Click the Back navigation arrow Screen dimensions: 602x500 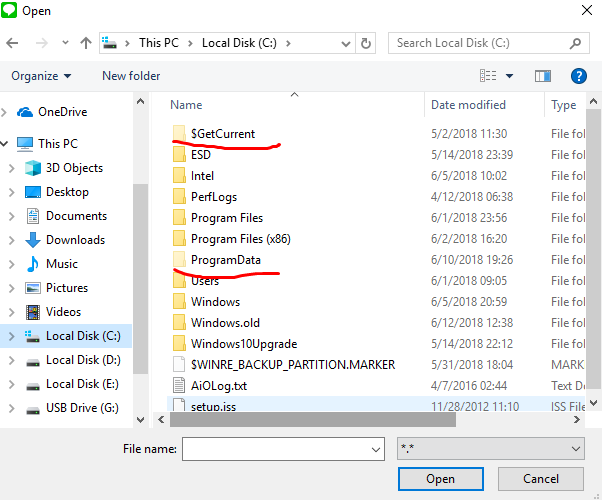(x=12, y=43)
